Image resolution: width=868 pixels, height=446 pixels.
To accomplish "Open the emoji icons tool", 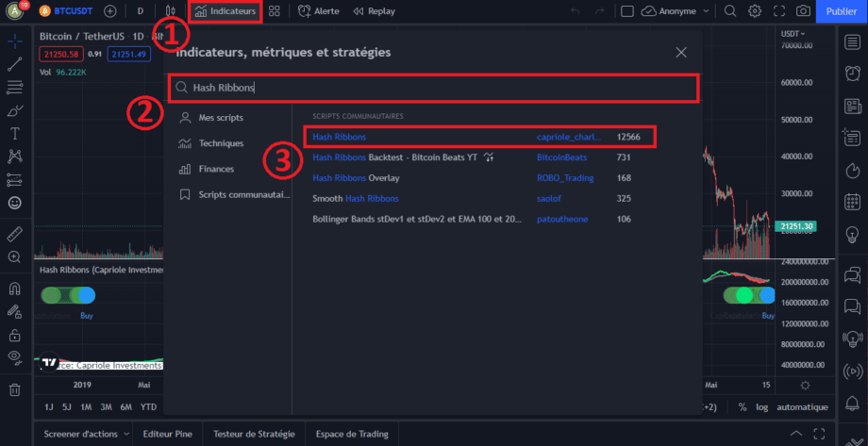I will coord(15,202).
